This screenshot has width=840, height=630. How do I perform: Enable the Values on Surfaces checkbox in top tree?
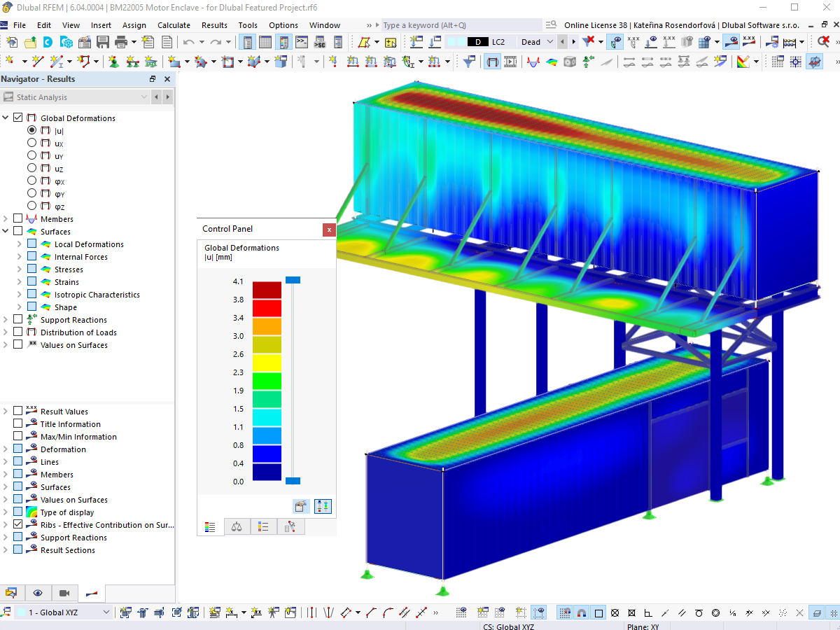tap(18, 344)
